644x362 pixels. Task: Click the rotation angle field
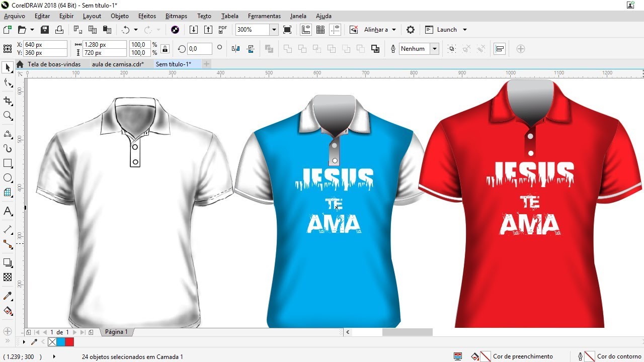[x=199, y=49]
